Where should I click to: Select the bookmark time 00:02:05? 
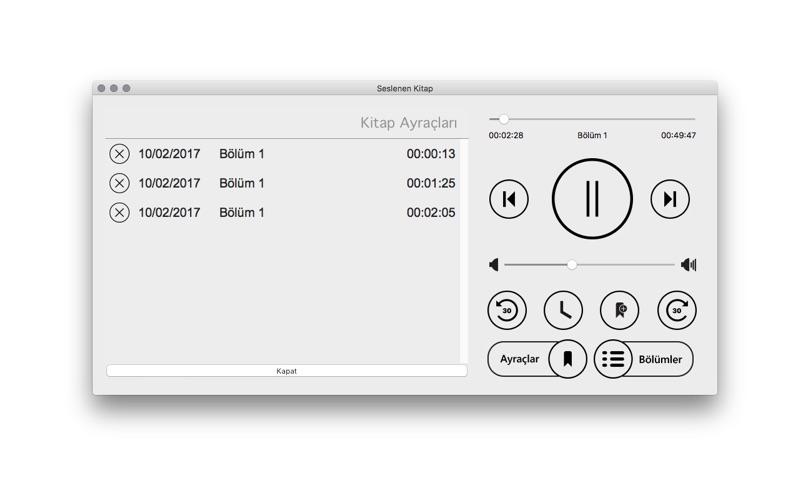pyautogui.click(x=431, y=213)
